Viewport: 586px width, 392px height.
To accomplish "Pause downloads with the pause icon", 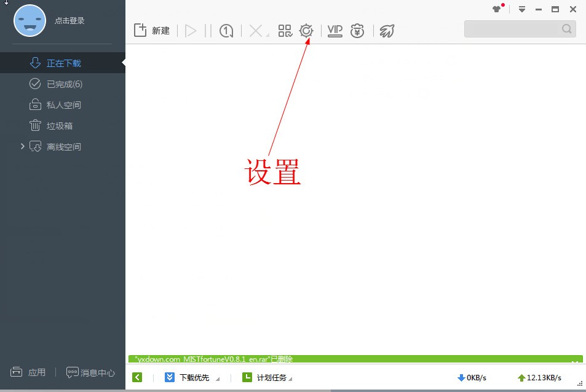I will click(208, 31).
